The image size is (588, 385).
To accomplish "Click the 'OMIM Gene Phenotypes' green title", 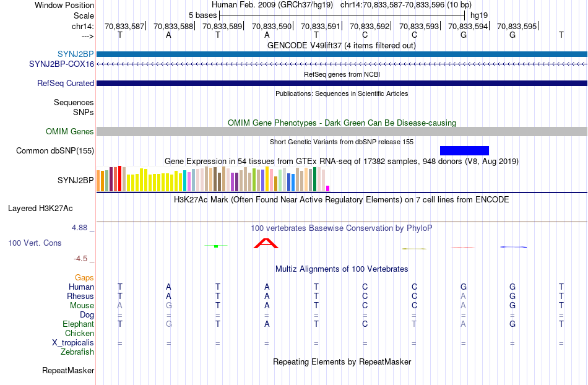I will 342,123.
